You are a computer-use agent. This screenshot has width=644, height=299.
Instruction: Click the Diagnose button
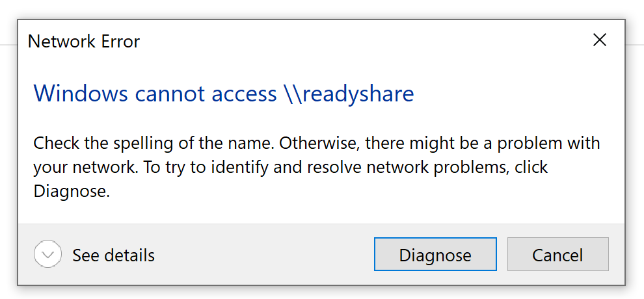pyautogui.click(x=435, y=255)
